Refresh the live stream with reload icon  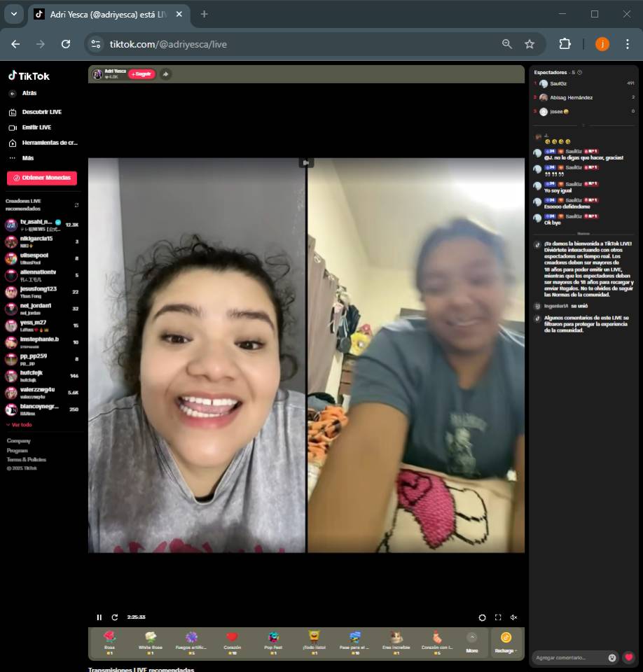point(115,617)
